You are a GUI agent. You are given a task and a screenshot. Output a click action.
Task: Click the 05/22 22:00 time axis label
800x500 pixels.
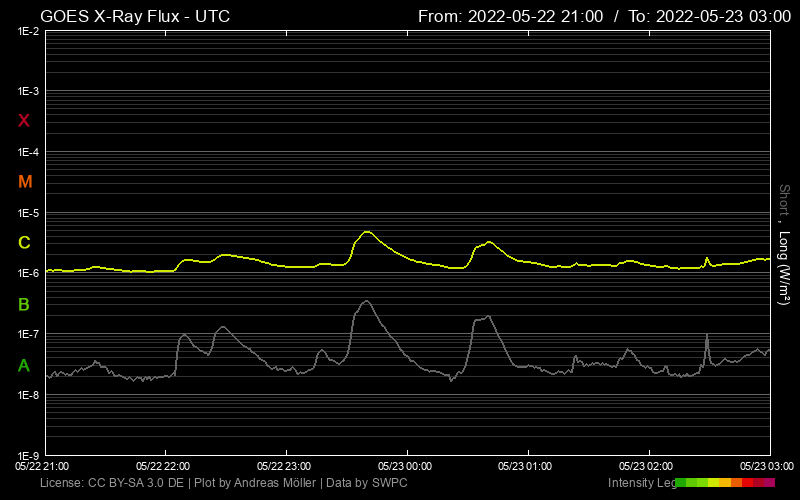pyautogui.click(x=163, y=466)
